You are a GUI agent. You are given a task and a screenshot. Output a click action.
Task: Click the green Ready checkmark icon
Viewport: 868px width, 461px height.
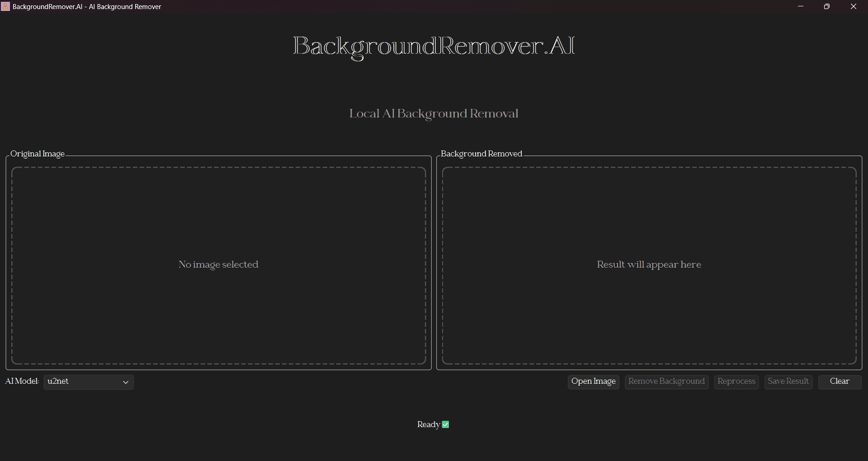pos(445,424)
